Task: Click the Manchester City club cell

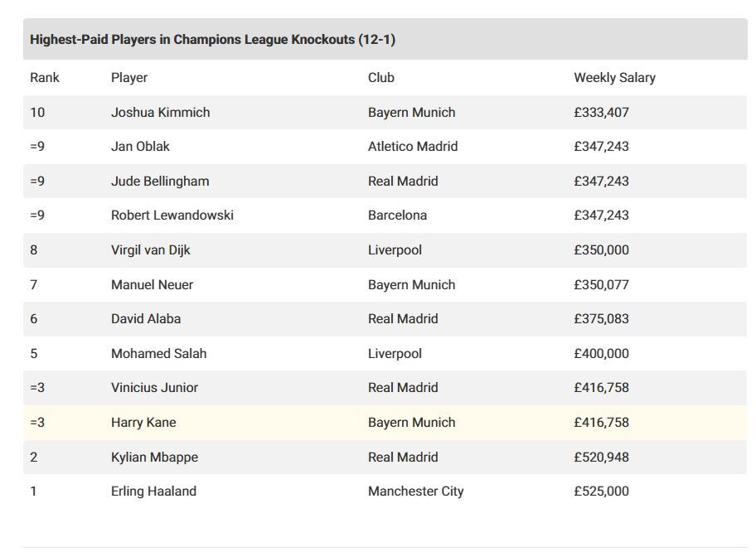Action: 415,491
